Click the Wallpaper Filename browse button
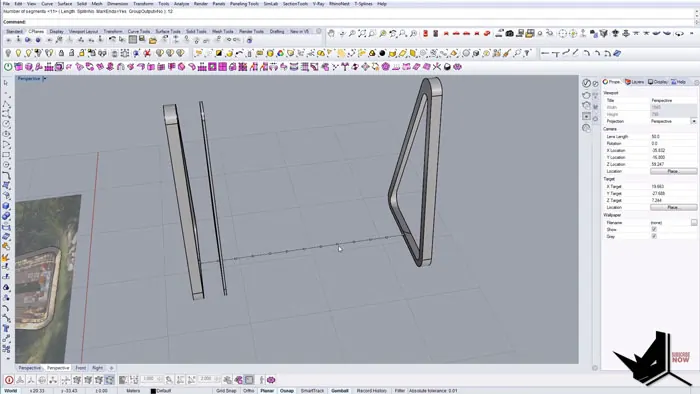 click(694, 222)
